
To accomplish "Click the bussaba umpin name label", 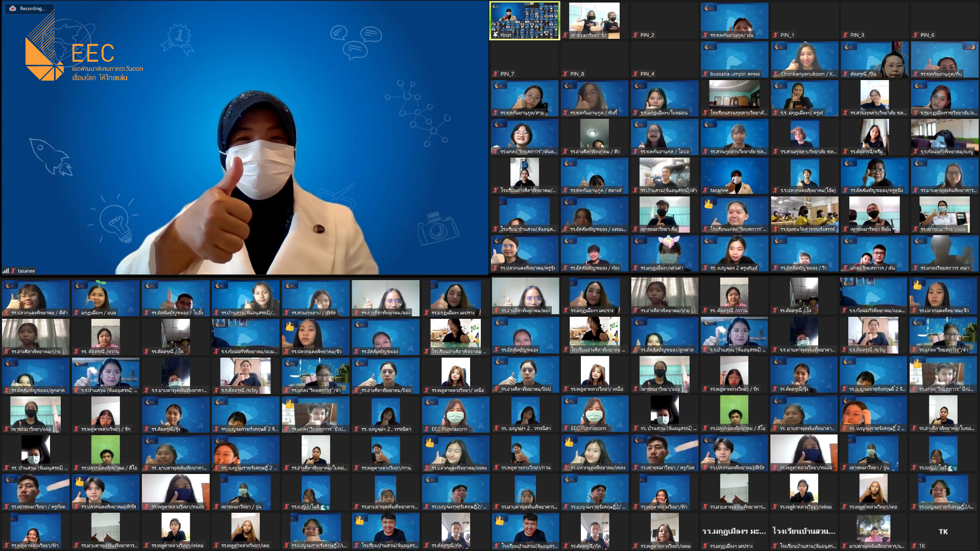I will (x=734, y=74).
